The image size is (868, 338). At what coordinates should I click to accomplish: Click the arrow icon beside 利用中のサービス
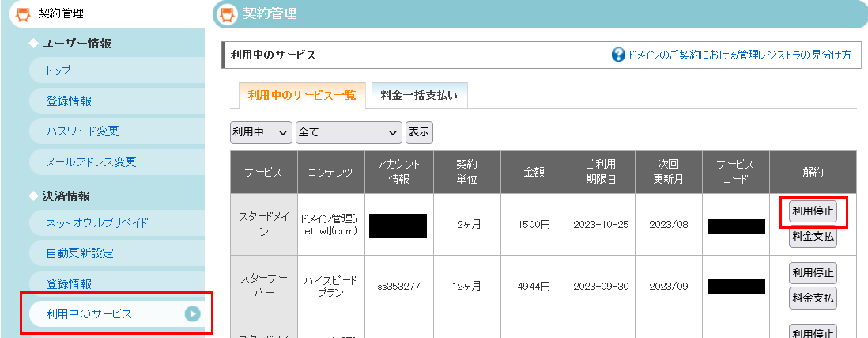192,314
